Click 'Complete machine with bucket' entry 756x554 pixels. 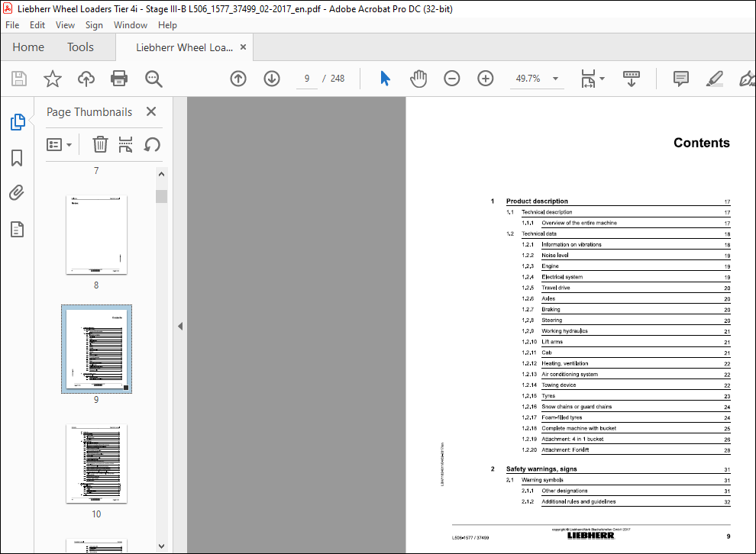579,428
